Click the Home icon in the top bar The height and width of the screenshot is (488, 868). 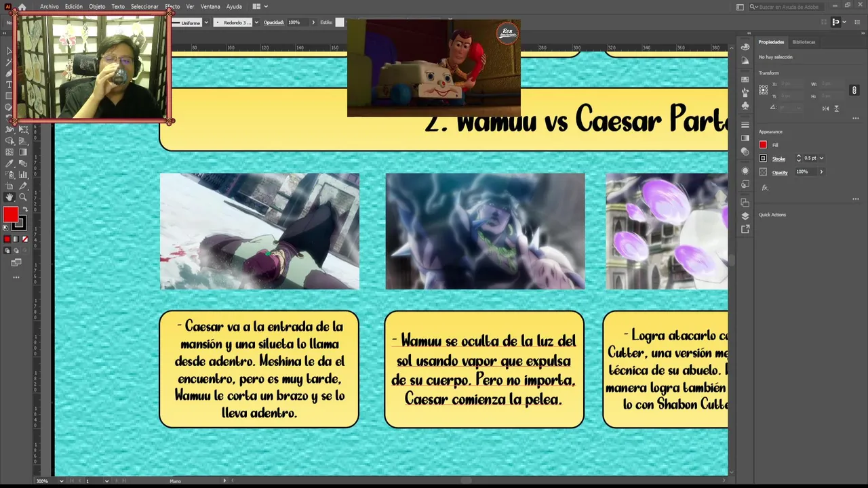pos(22,6)
